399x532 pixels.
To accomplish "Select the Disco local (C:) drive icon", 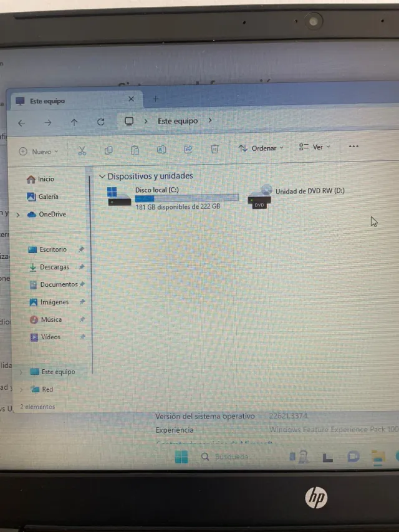I will pyautogui.click(x=118, y=196).
